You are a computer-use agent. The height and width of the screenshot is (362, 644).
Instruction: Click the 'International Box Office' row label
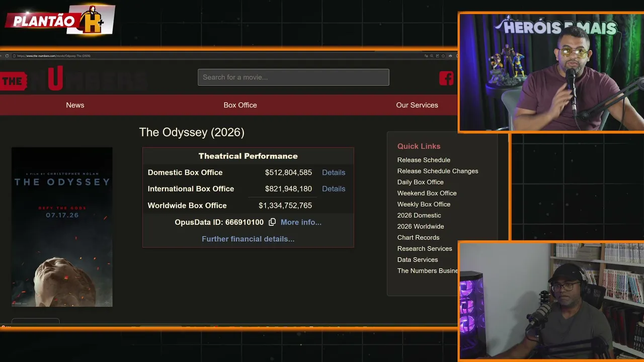pyautogui.click(x=191, y=189)
